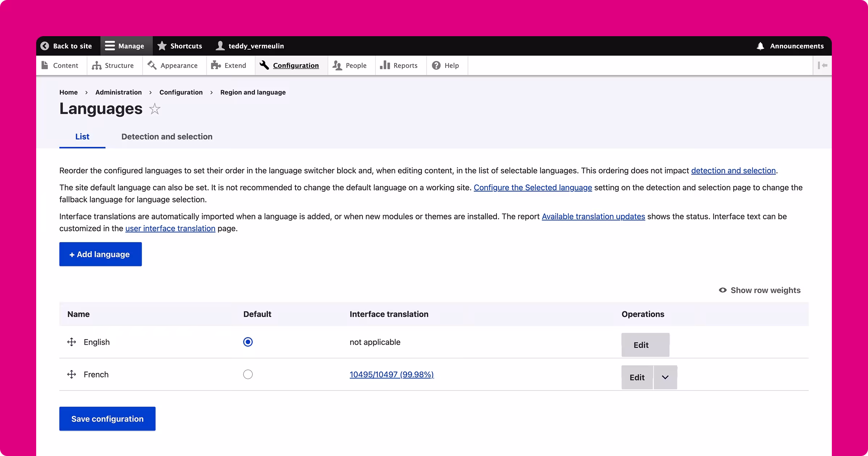
Task: Click the Help question-mark icon
Action: [x=436, y=66]
